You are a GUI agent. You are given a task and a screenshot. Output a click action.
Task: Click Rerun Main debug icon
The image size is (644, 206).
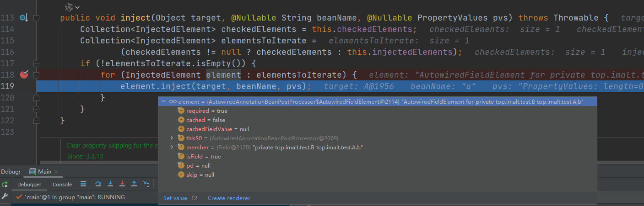tap(5, 185)
